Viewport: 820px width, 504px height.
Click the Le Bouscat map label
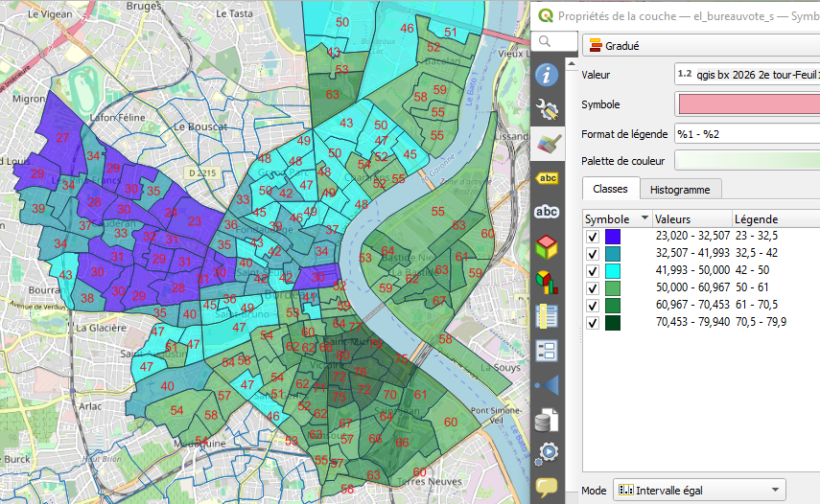coord(200,126)
